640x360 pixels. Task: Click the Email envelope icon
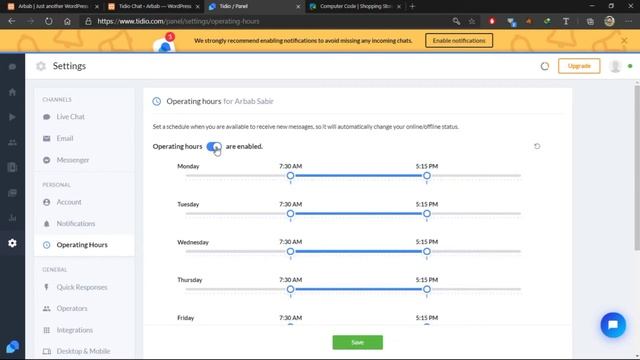click(47, 138)
